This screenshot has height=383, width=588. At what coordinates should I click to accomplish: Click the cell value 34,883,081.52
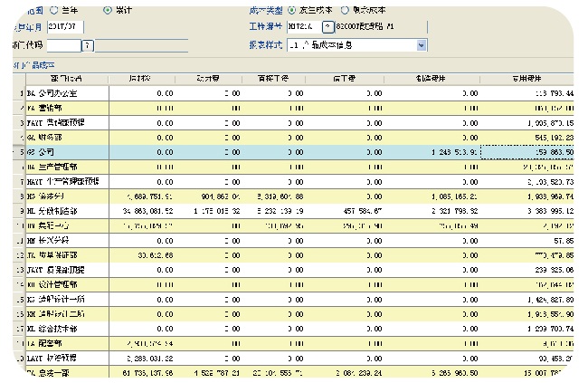tap(147, 211)
